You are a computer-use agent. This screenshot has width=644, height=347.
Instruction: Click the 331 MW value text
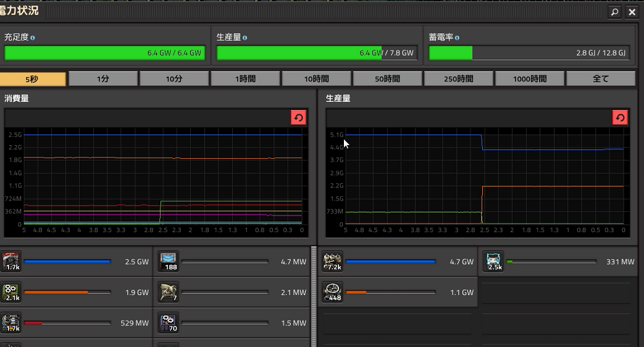click(x=620, y=262)
